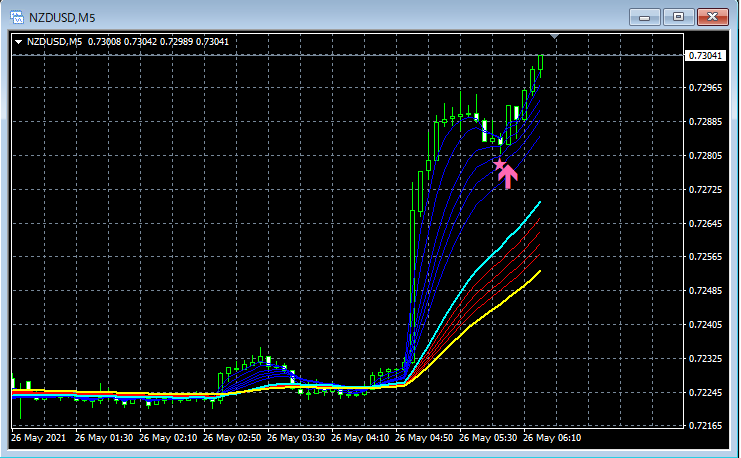Click the 26 May 2021 time label
This screenshot has height=458, width=741.
click(39, 438)
